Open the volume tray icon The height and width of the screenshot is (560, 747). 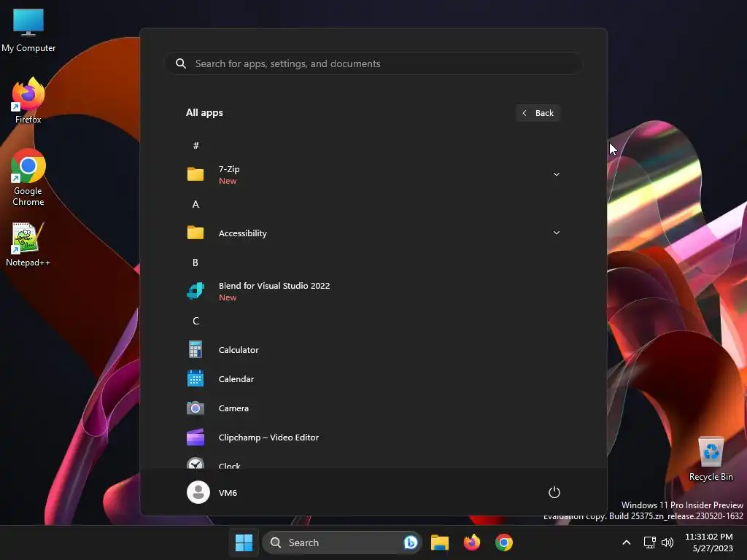667,542
